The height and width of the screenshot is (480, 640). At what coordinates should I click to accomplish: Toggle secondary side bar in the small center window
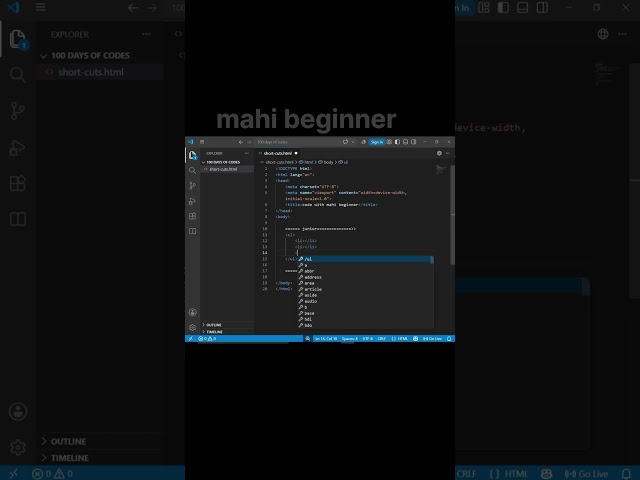coord(413,142)
